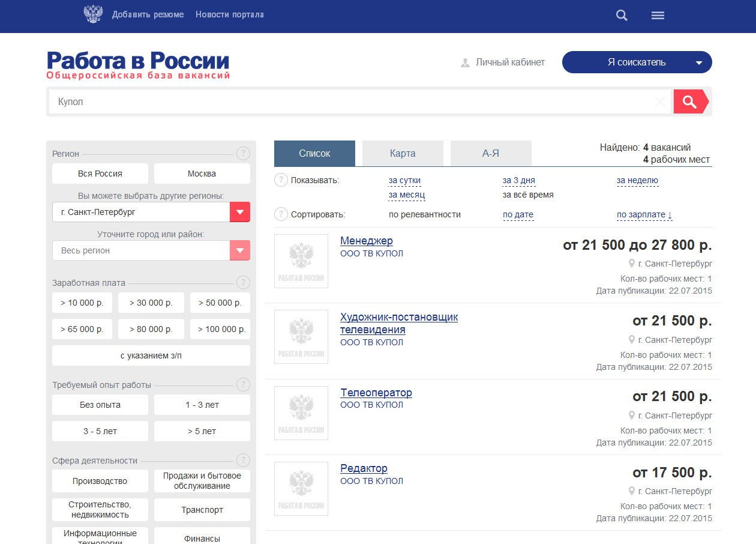Select the Производство activity filter
The image size is (756, 544).
click(x=100, y=481)
